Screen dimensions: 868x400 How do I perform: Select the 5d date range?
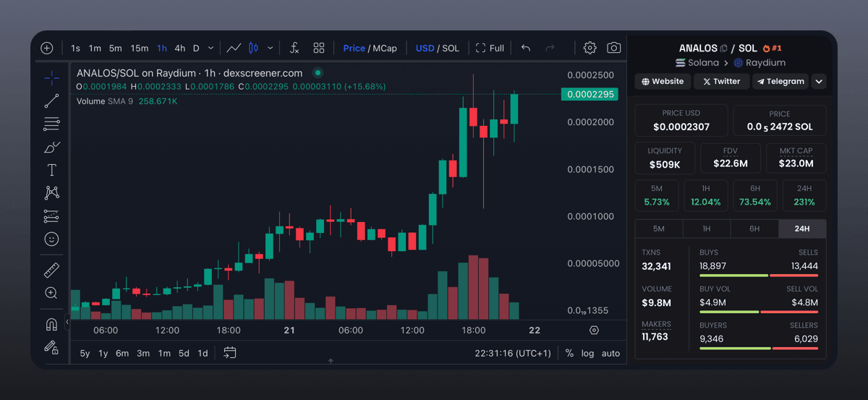pyautogui.click(x=184, y=354)
